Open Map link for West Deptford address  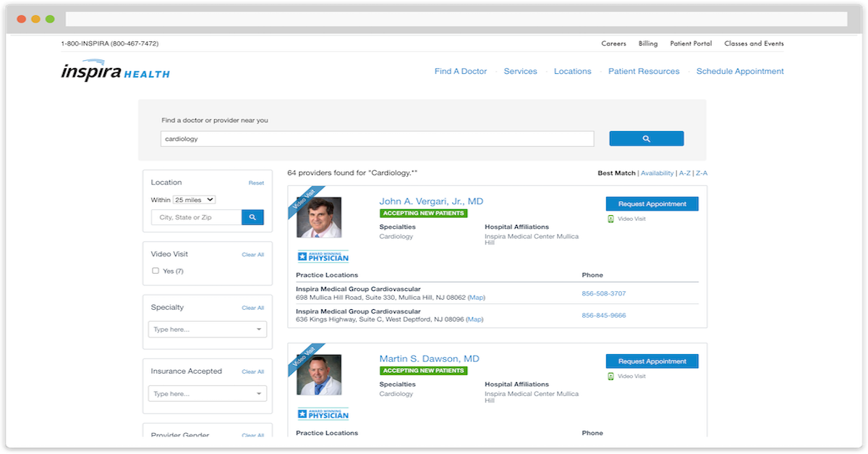475,319
